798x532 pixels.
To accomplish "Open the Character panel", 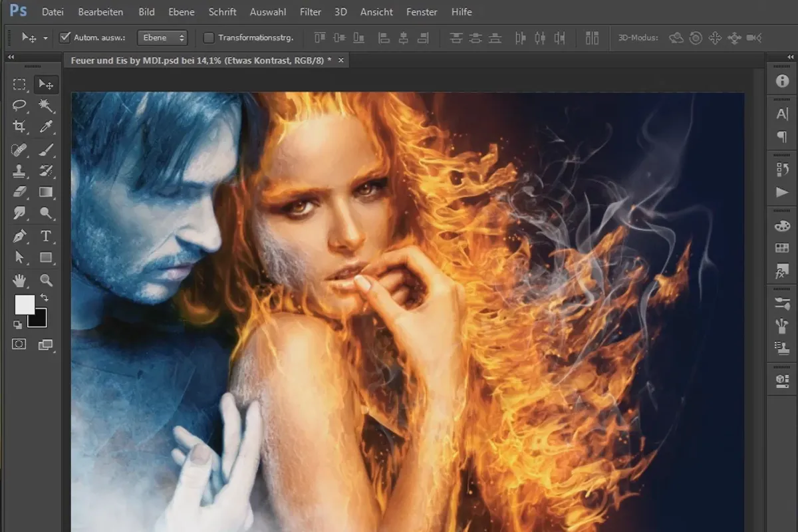I will click(x=782, y=114).
